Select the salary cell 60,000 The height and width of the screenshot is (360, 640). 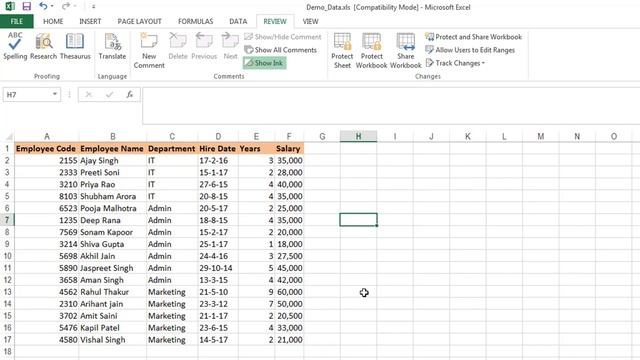click(x=289, y=292)
